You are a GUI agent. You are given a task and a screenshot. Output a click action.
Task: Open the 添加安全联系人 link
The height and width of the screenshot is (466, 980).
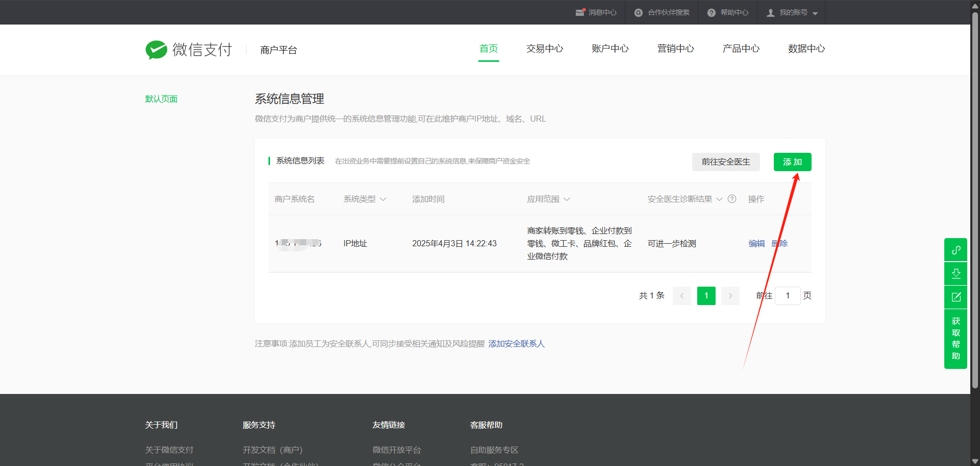[516, 344]
